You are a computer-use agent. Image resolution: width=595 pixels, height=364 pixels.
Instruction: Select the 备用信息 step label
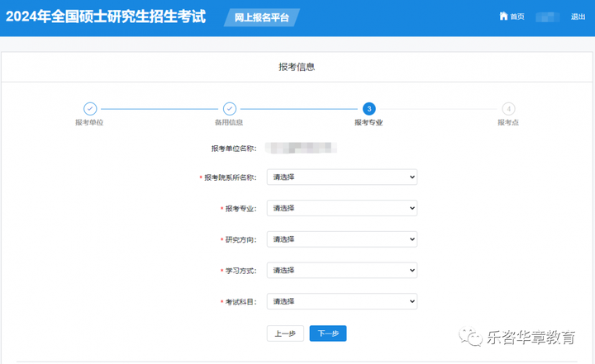[x=229, y=123]
